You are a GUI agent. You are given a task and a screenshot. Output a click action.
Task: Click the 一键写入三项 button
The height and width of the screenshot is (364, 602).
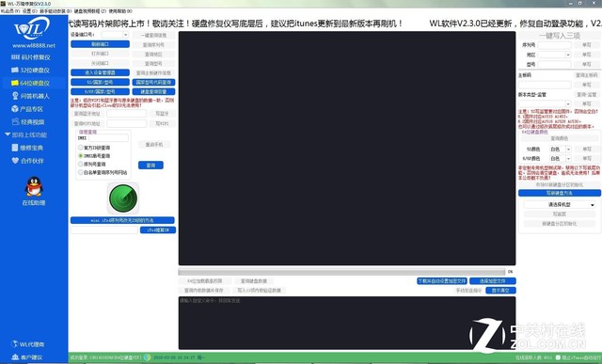pyautogui.click(x=560, y=36)
